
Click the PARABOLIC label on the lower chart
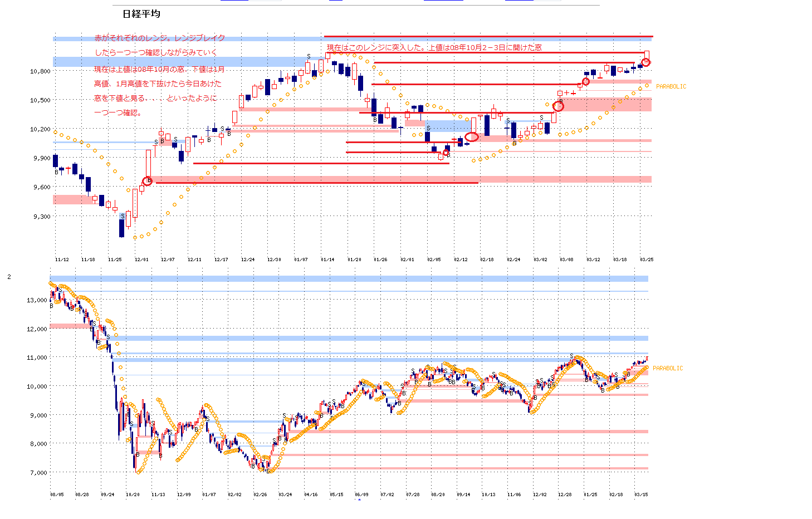[667, 369]
